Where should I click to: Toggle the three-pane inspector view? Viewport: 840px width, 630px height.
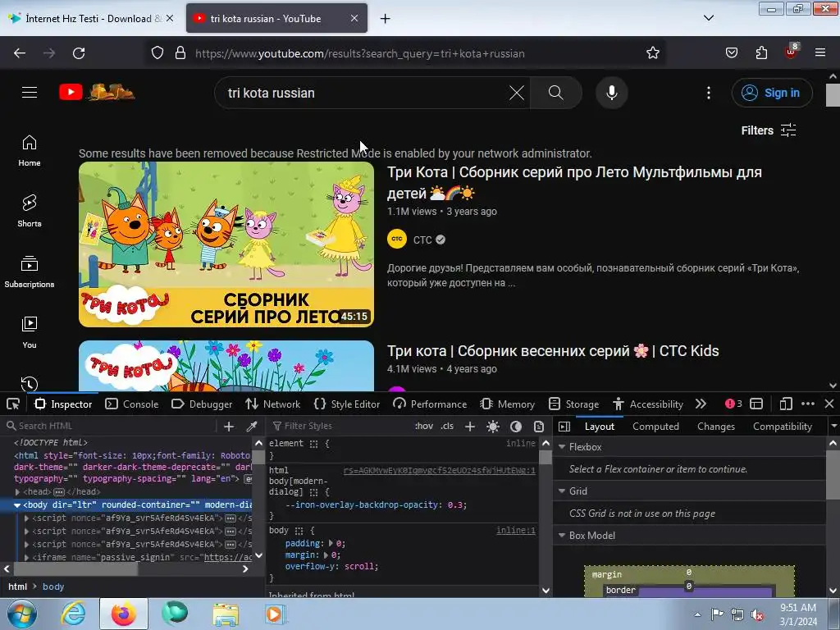tap(564, 427)
